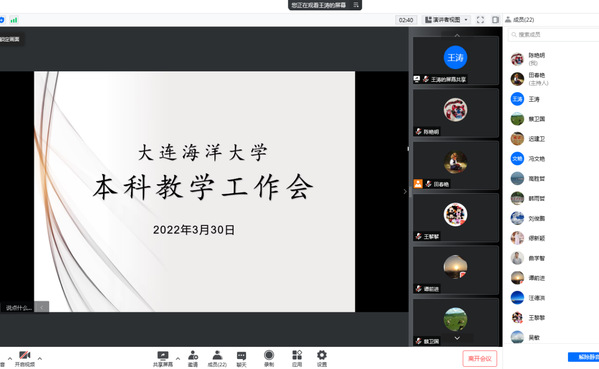Click the green network signal status icon
Image resolution: width=599 pixels, height=369 pixels.
pyautogui.click(x=14, y=20)
